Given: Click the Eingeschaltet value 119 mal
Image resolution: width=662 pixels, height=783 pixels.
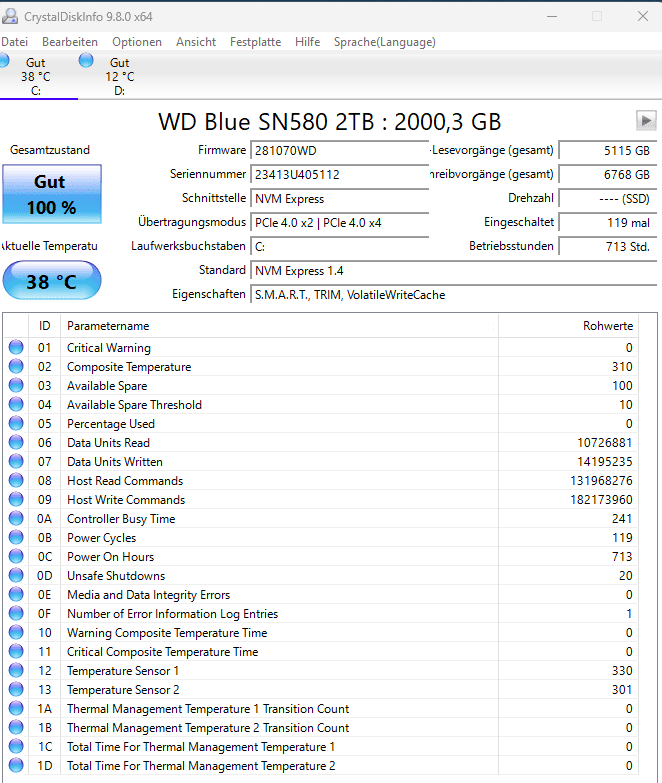Looking at the screenshot, I should (x=608, y=222).
